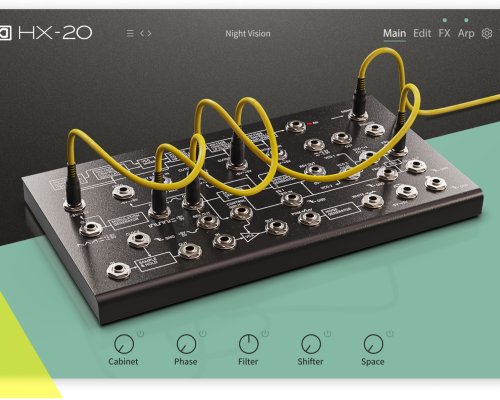
Task: Go to next preset arrow
Action: coord(149,33)
